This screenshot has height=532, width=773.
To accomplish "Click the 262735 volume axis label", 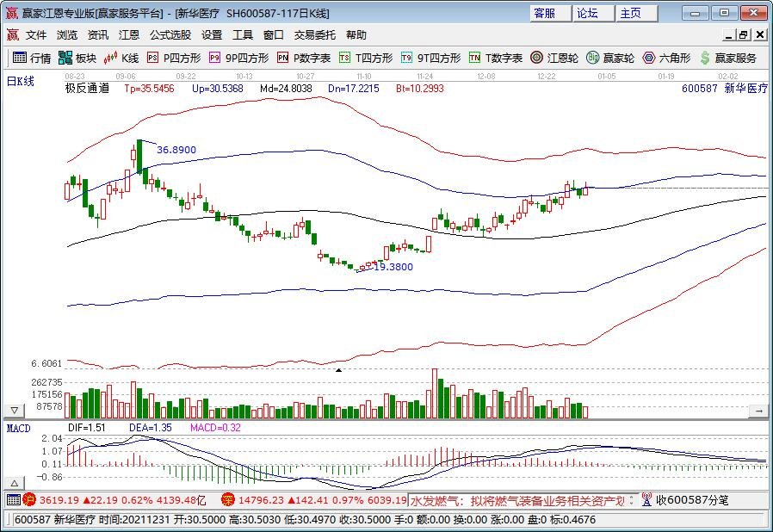I will tap(46, 382).
